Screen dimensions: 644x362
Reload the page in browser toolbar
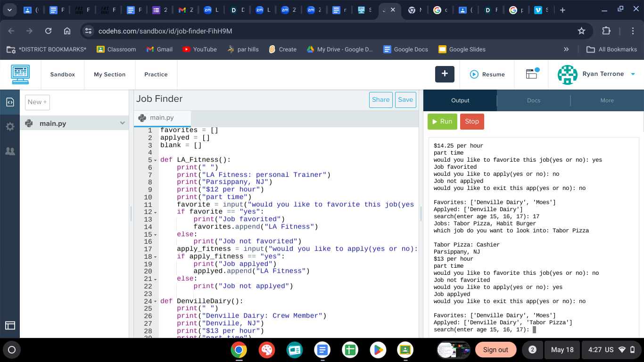pos(48,31)
